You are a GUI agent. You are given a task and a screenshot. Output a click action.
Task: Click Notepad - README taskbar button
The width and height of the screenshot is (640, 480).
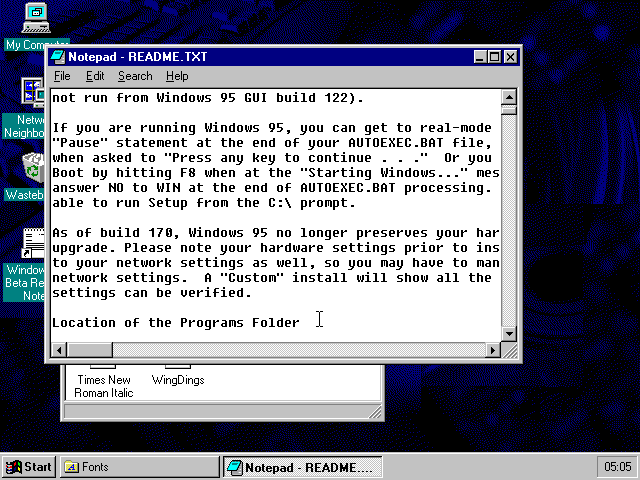point(302,467)
